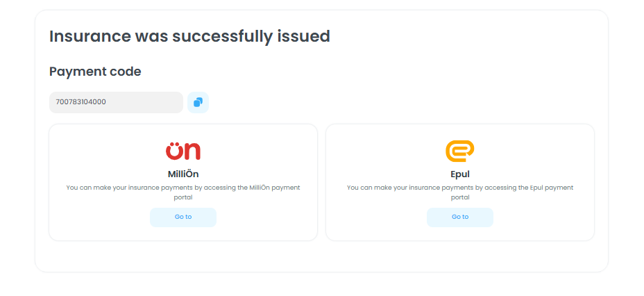Click 'Epul payment' text in Epul description
This screenshot has width=644, height=296.
pos(552,188)
